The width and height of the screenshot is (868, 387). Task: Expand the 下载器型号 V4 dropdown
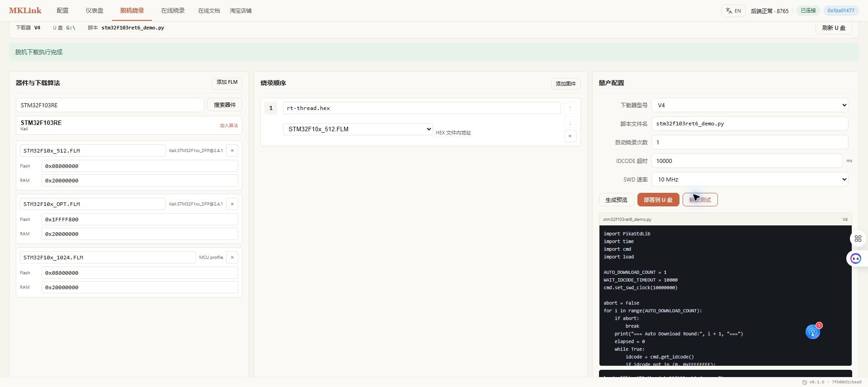coord(750,105)
